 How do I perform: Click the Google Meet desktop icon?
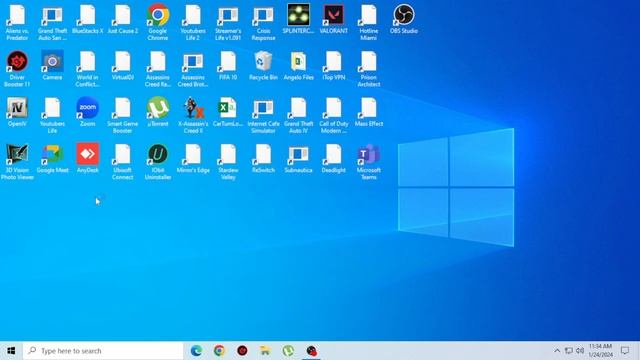point(52,158)
